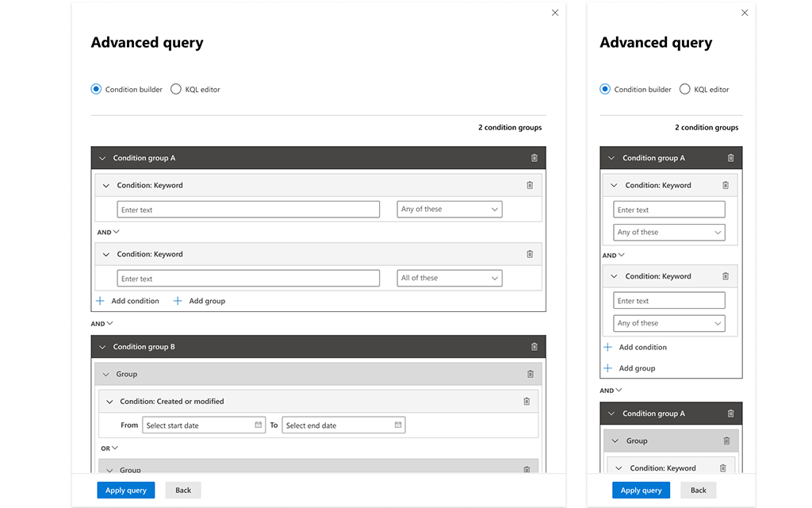Change AND operator between the Keyword conditions in wide panel
The height and width of the screenshot is (508, 812).
tap(108, 233)
